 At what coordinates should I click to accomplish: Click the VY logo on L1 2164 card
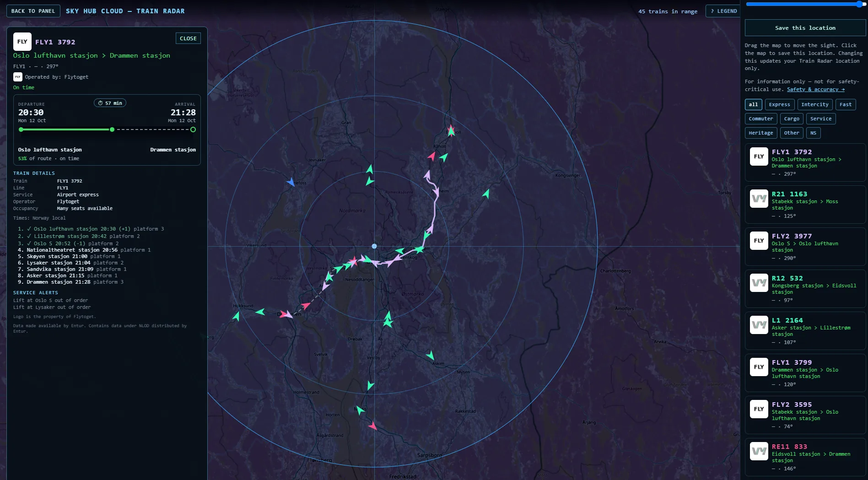click(x=759, y=325)
